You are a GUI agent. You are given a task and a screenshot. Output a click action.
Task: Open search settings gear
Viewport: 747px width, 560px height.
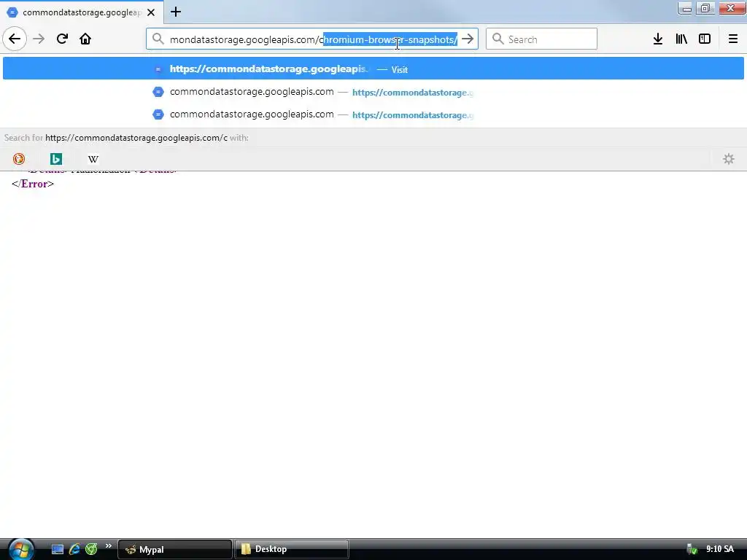tap(729, 158)
